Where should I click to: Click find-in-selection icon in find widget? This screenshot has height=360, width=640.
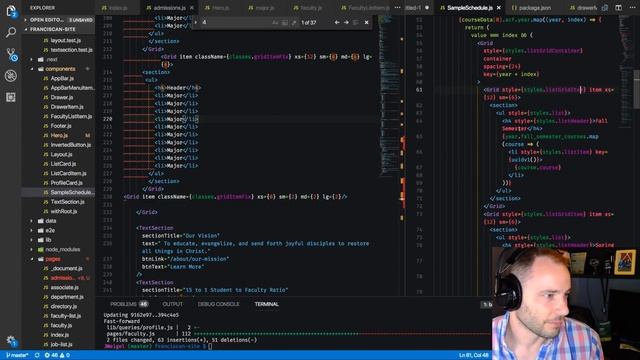pyautogui.click(x=356, y=22)
